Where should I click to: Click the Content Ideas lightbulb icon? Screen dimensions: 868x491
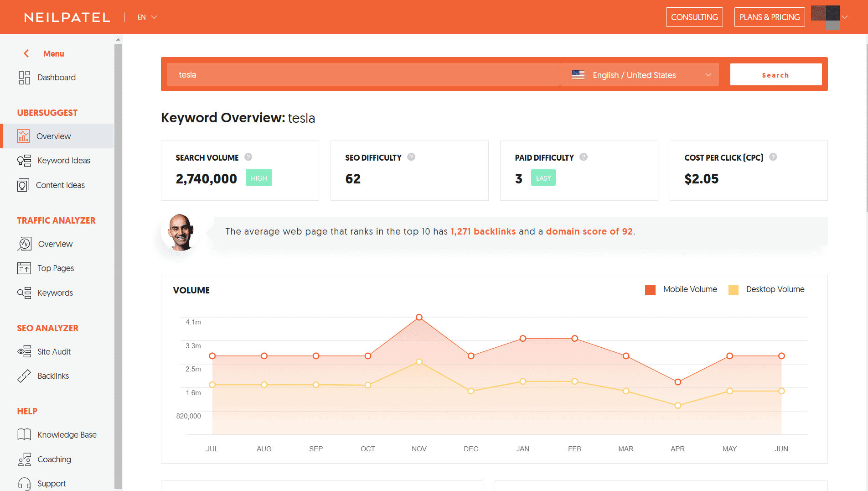click(23, 185)
